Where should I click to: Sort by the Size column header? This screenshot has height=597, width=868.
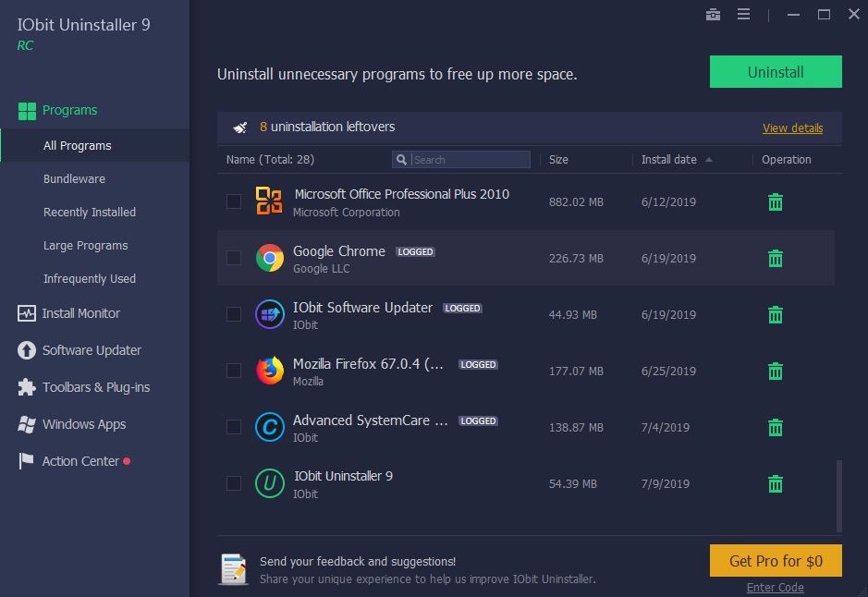point(558,160)
